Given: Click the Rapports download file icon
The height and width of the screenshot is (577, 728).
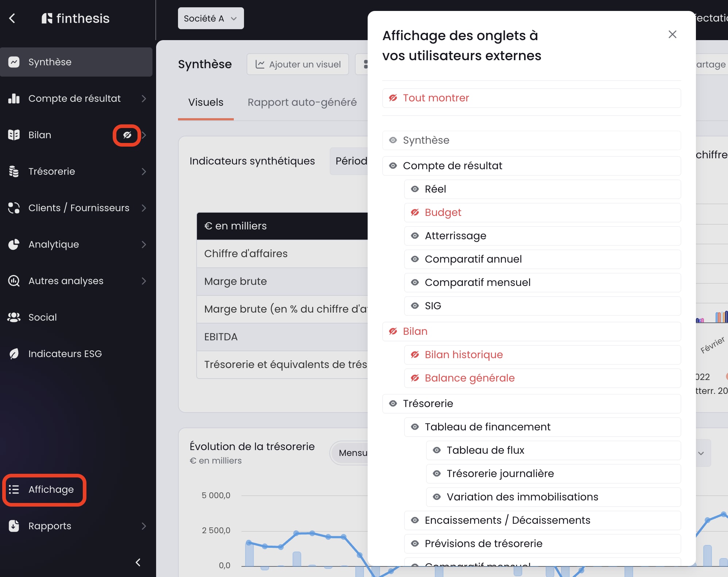Looking at the screenshot, I should 14,526.
